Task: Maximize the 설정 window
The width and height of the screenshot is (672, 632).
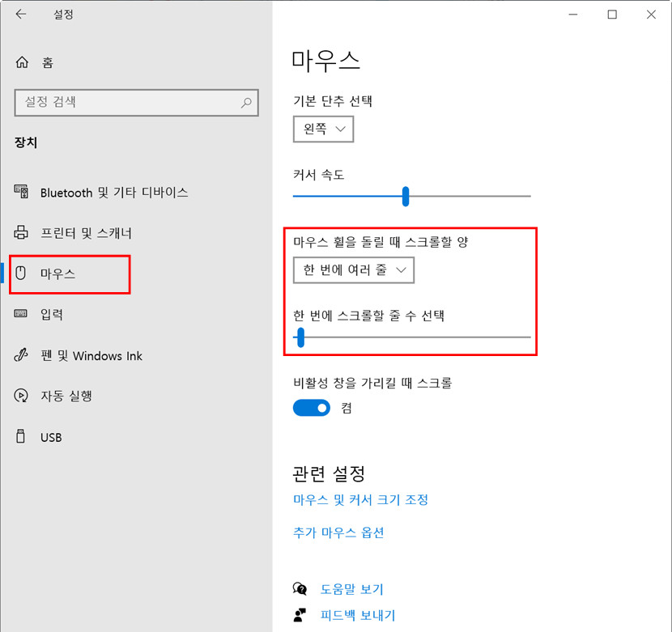Action: point(612,14)
